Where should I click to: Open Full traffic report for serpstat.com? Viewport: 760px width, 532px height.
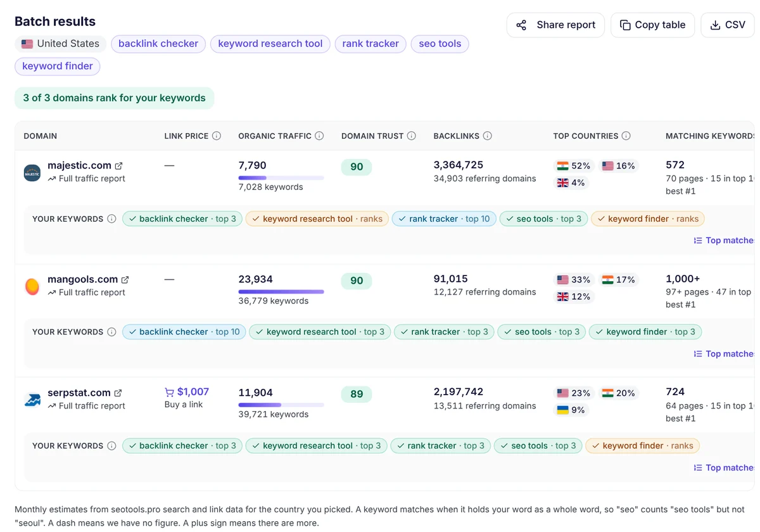(x=86, y=406)
